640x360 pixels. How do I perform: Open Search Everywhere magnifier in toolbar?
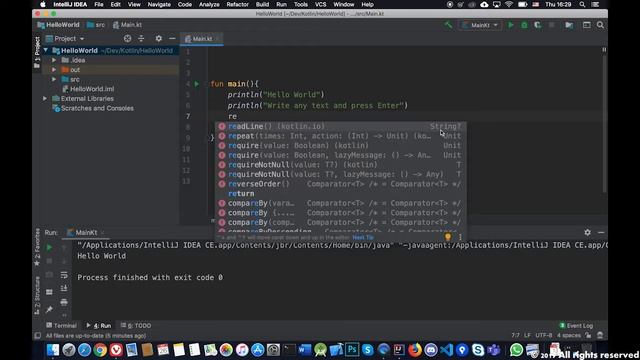pyautogui.click(x=600, y=25)
